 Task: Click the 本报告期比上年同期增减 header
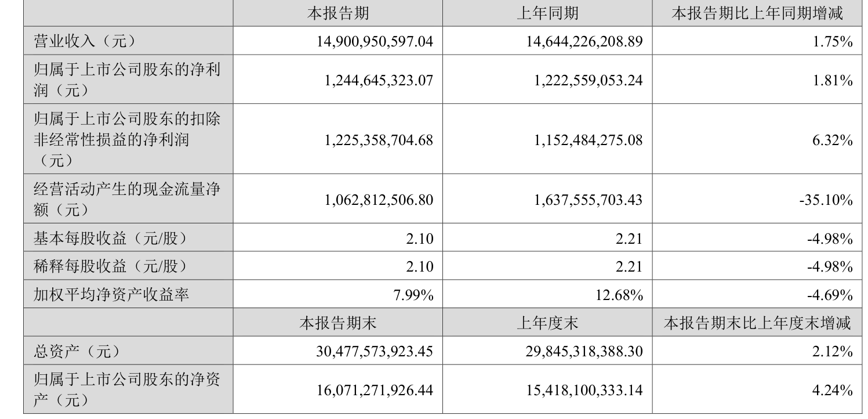click(x=757, y=13)
